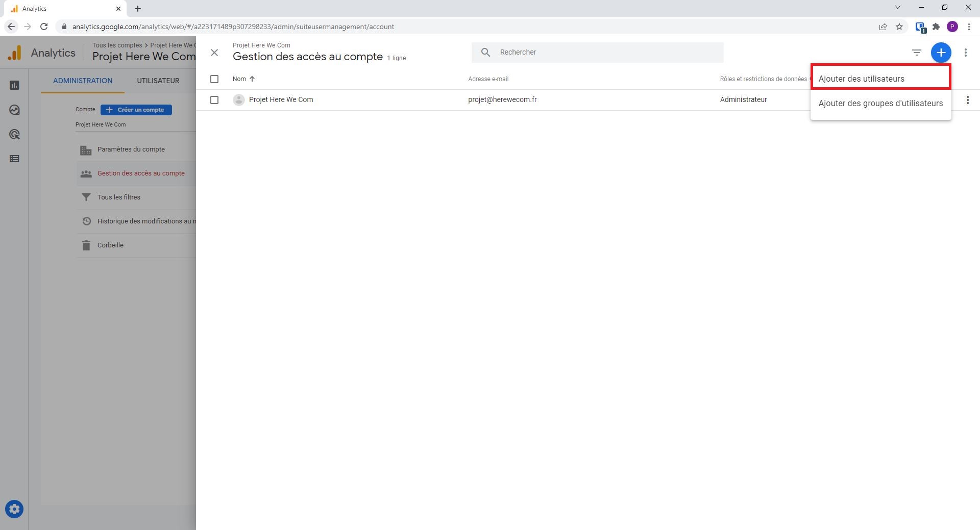
Task: Select the Analytics browser tab
Action: click(x=64, y=9)
